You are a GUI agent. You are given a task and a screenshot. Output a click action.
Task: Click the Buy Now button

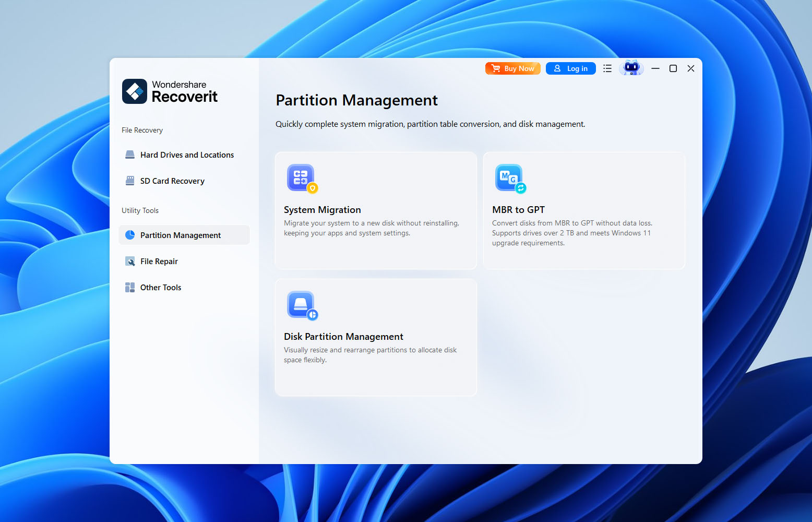pyautogui.click(x=513, y=68)
